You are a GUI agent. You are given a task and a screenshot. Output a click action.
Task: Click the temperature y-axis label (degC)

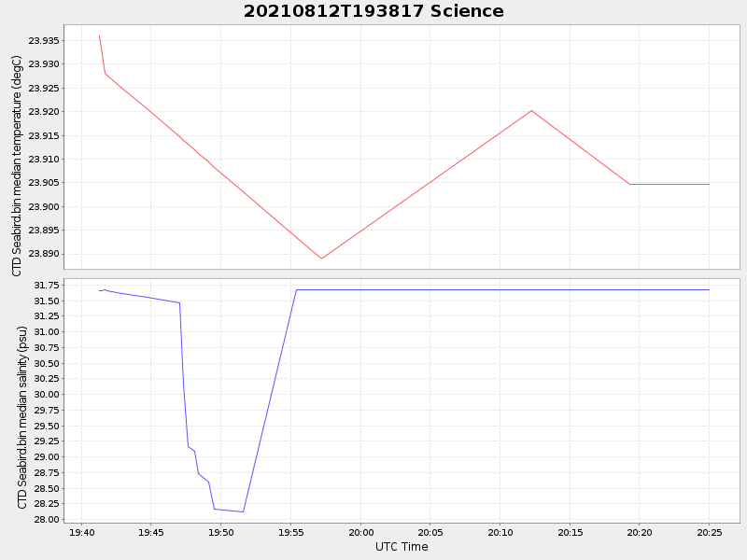(17, 166)
